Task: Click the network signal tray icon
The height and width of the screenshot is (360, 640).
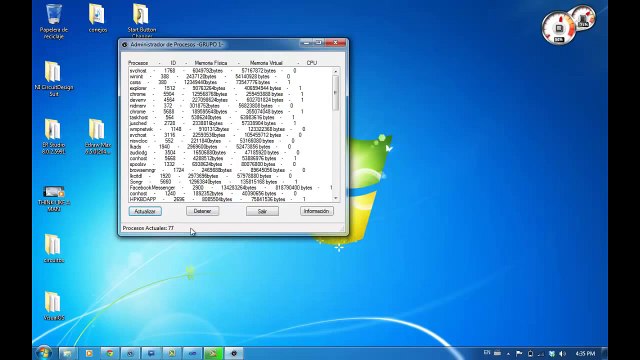Action: [541, 353]
